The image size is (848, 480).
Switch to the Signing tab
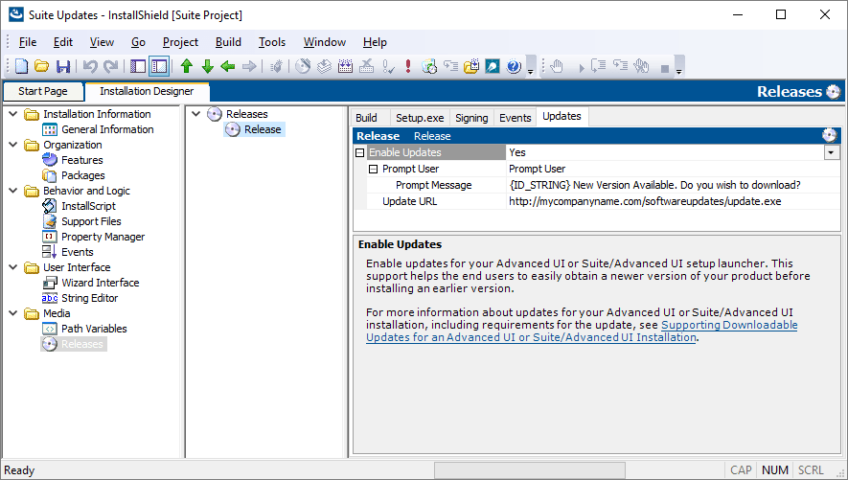coord(471,118)
